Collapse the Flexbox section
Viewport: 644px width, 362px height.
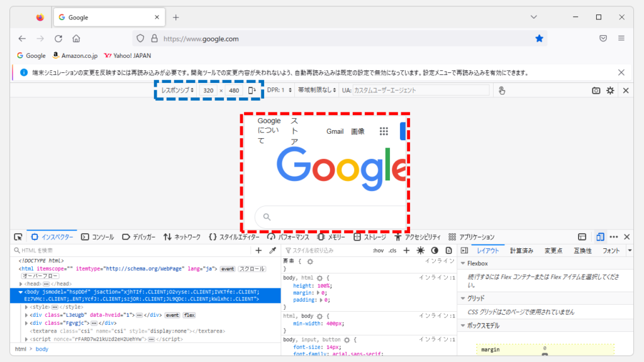pyautogui.click(x=463, y=263)
